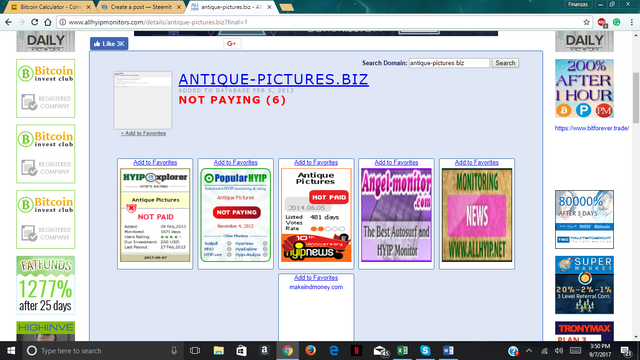Open Skype from taskbar
Image resolution: width=640 pixels, height=360 pixels.
(425, 351)
